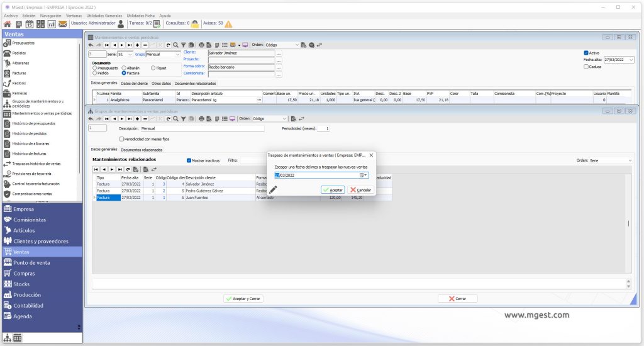Select Punto de venta module
This screenshot has width=644, height=346.
point(31,262)
